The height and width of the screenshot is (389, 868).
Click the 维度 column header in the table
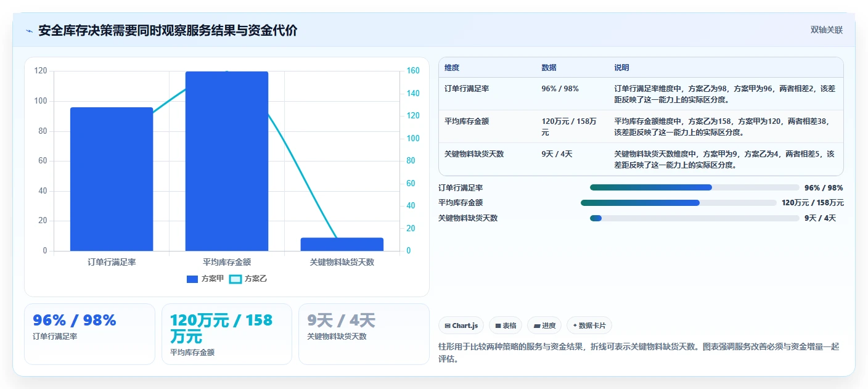click(452, 68)
